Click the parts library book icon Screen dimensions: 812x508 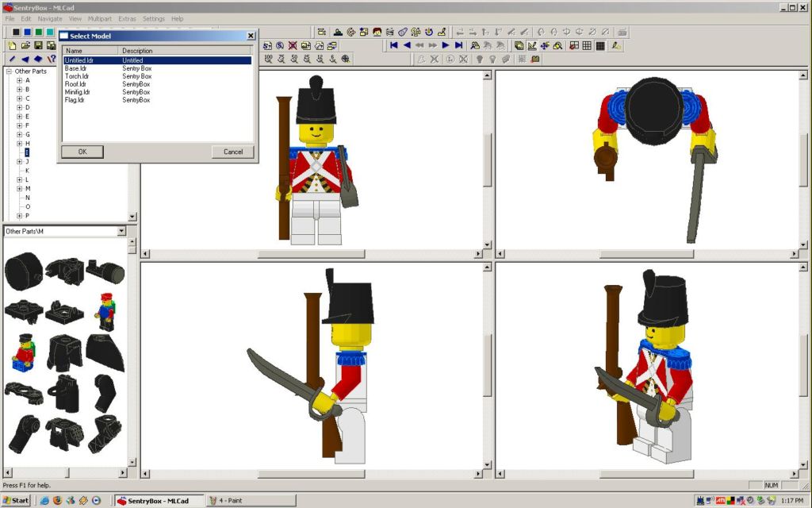click(535, 59)
